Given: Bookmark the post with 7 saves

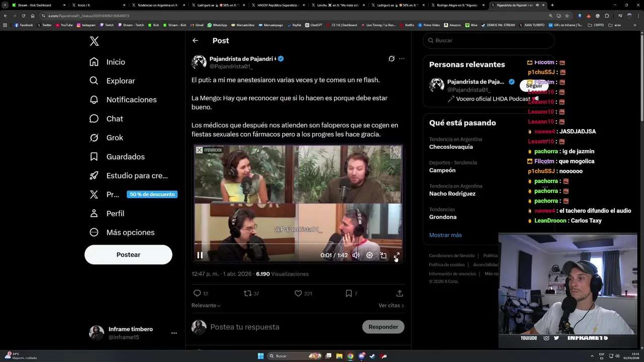Looking at the screenshot, I should [x=351, y=293].
